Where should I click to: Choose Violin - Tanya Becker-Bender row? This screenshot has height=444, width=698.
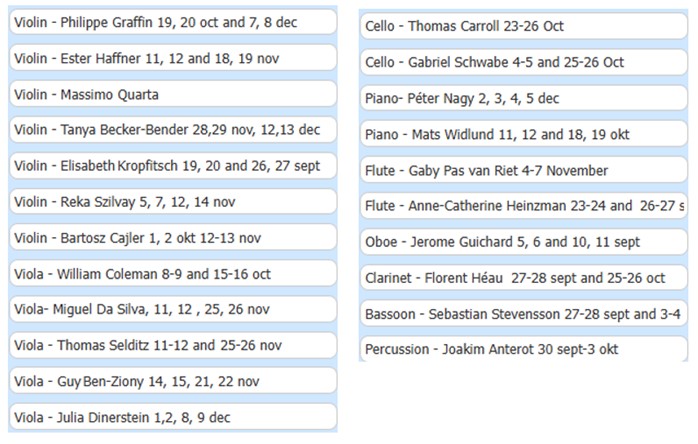pyautogui.click(x=173, y=130)
